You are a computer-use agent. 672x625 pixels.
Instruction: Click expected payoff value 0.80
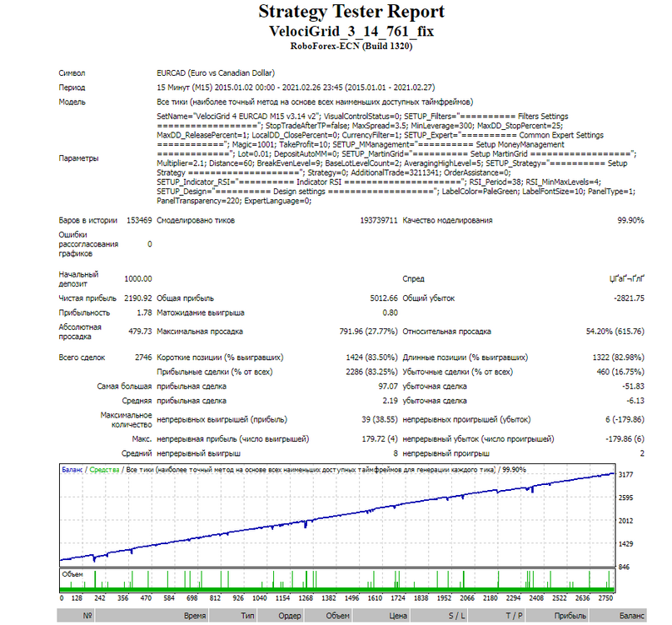tap(390, 312)
